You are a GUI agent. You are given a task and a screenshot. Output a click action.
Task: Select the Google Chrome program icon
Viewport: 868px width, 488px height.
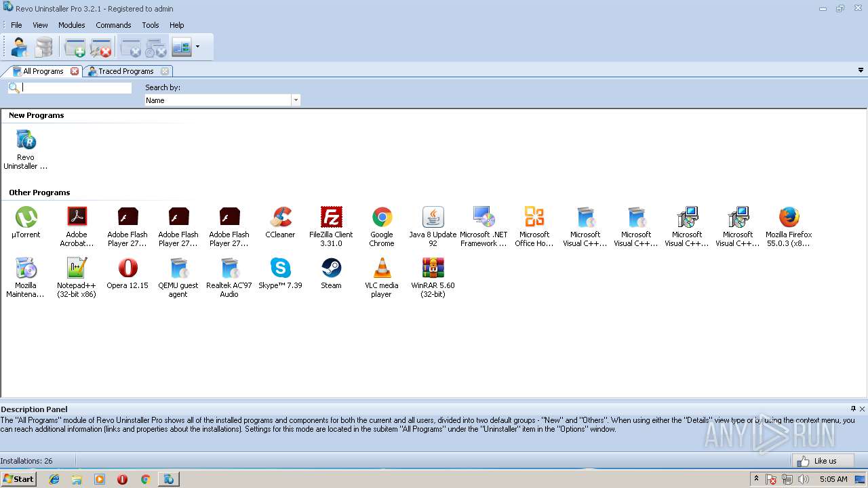coord(382,227)
